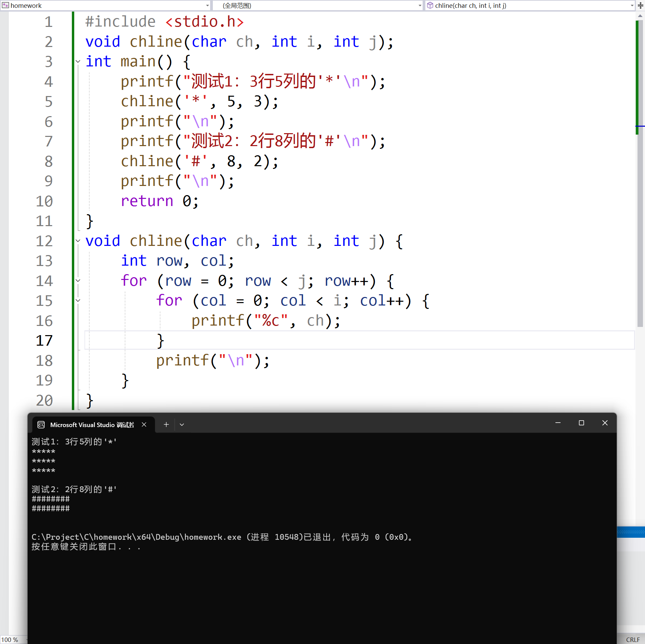Close the debug console window
The width and height of the screenshot is (645, 644).
click(x=605, y=423)
